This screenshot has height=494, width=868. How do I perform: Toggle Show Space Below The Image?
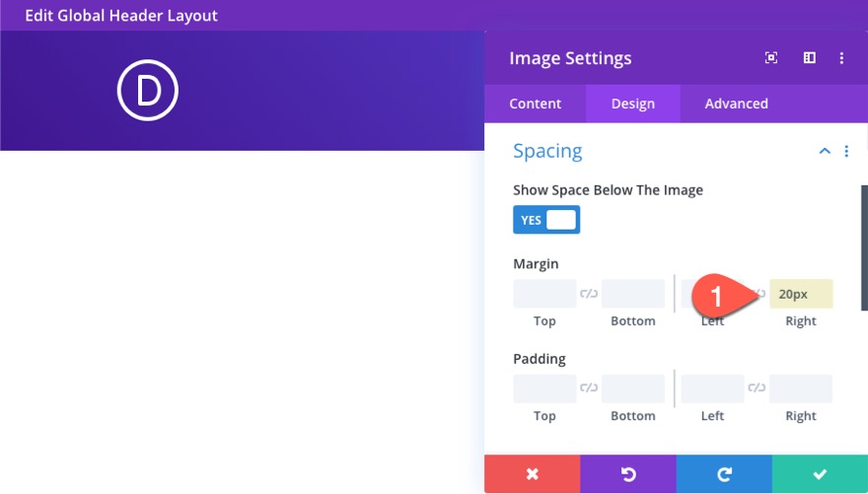(x=546, y=220)
